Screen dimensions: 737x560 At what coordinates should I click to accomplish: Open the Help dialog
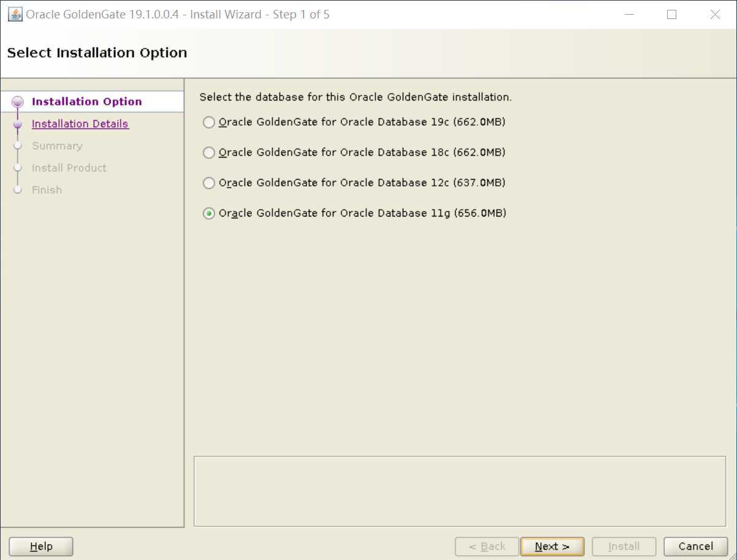41,547
